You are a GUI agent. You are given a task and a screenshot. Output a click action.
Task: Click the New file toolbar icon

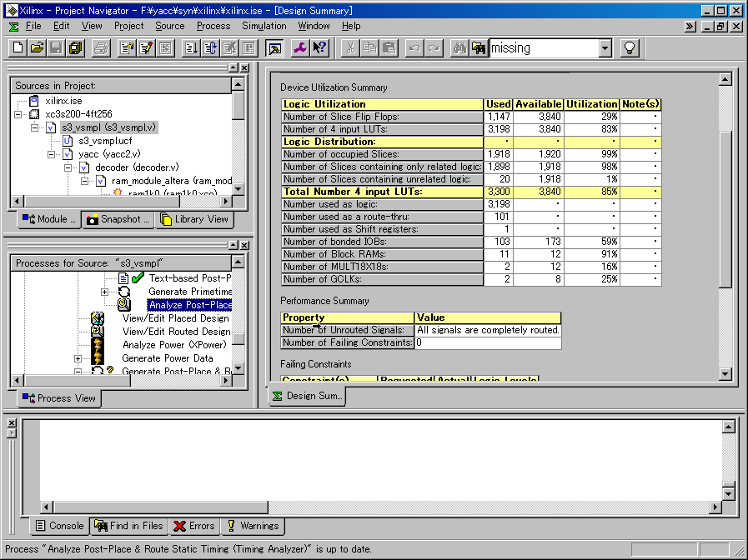tap(18, 47)
